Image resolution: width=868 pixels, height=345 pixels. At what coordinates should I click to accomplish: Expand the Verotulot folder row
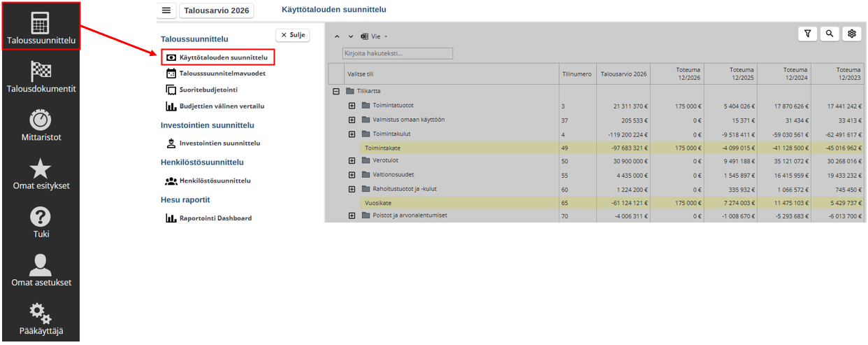pyautogui.click(x=352, y=161)
